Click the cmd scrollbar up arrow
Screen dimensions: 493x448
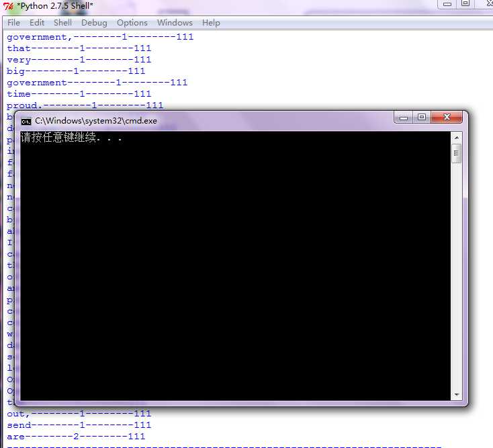click(x=457, y=138)
